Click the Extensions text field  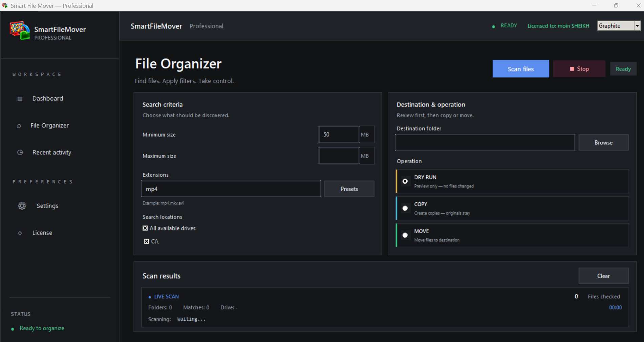tap(231, 189)
